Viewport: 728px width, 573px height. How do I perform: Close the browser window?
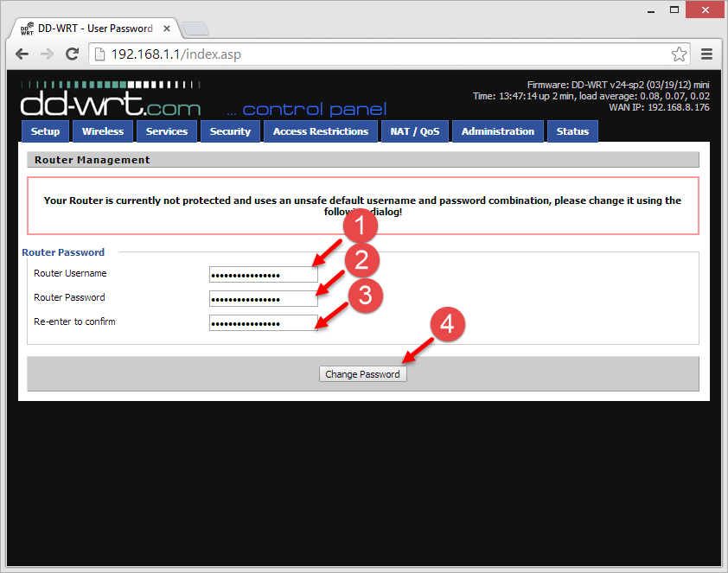pos(705,10)
